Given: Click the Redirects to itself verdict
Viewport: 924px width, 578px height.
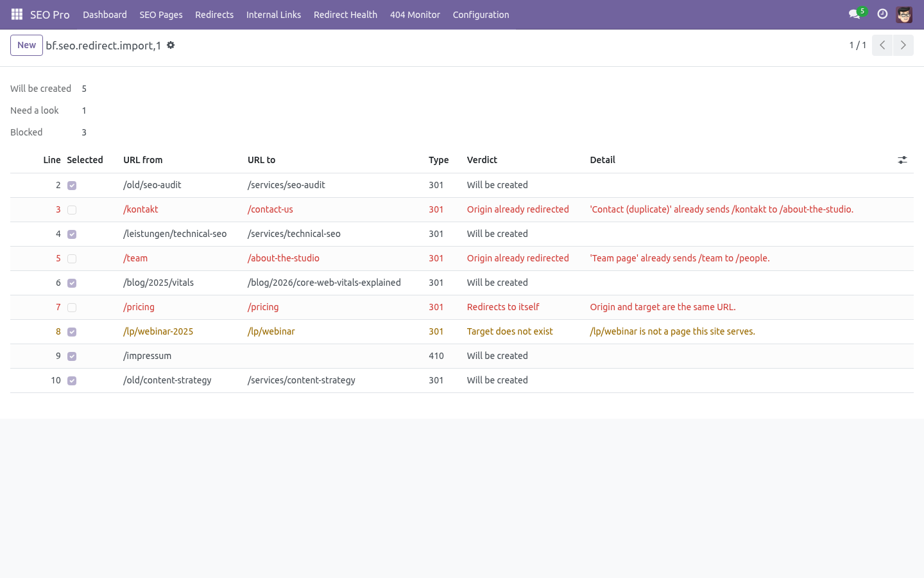Looking at the screenshot, I should tap(503, 307).
